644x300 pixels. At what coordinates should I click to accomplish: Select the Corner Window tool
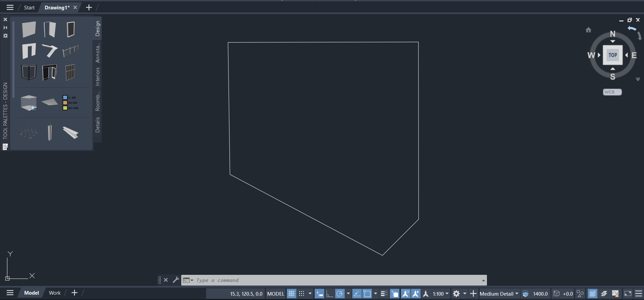tap(29, 72)
